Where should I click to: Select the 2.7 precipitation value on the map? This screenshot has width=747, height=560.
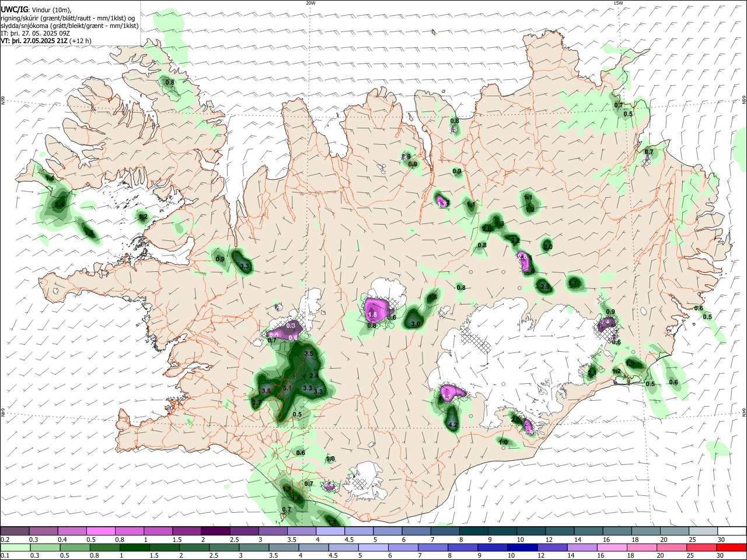click(x=256, y=402)
